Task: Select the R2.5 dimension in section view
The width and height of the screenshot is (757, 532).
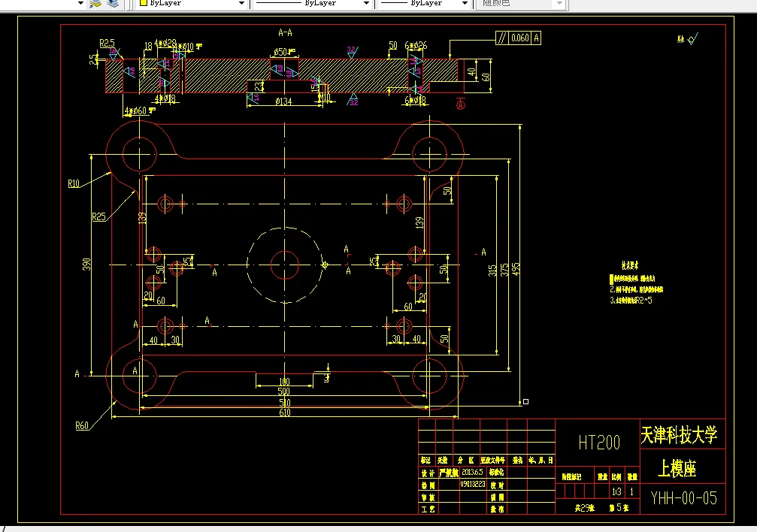Action: [x=107, y=43]
